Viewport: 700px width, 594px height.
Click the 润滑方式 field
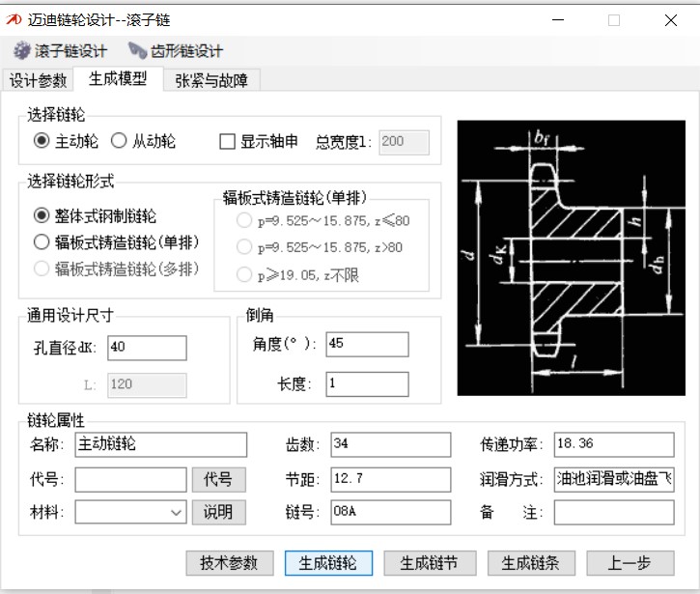[x=614, y=480]
